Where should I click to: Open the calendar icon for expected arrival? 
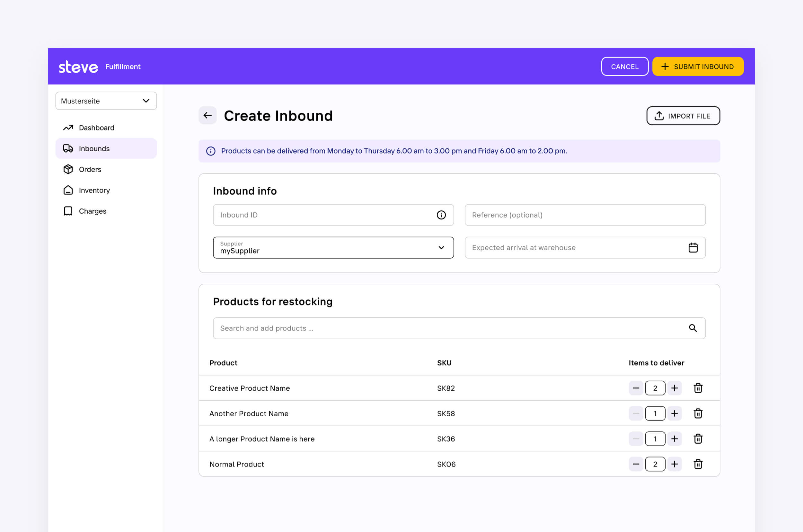point(693,247)
